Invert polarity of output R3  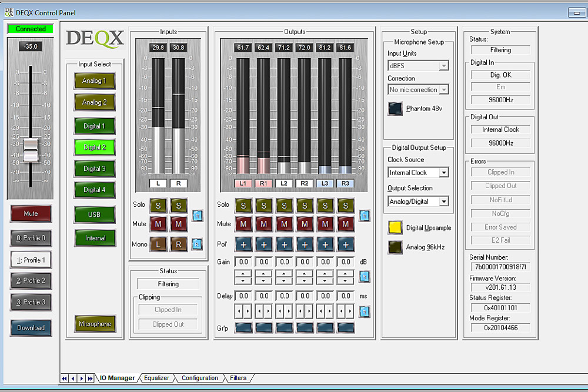(346, 244)
